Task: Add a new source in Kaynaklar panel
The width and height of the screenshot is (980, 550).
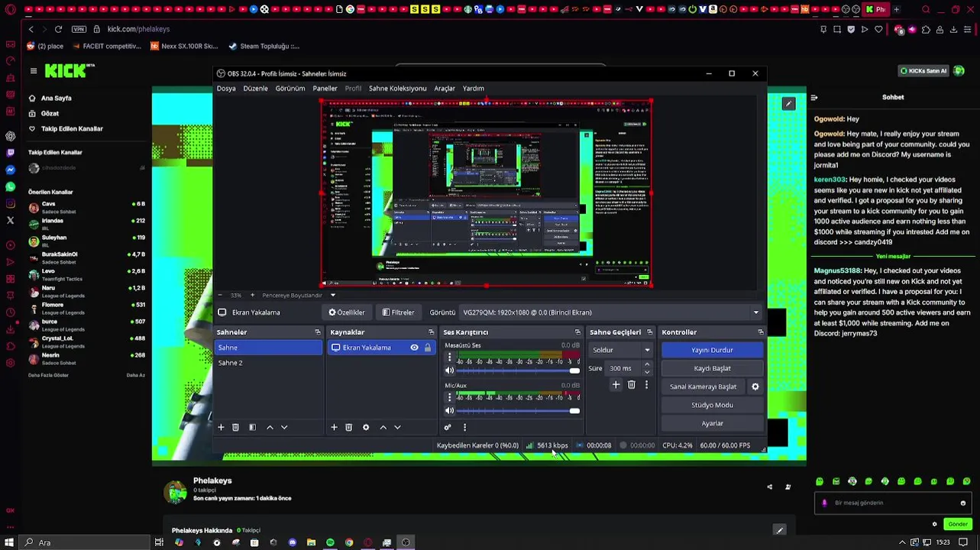Action: [x=334, y=427]
